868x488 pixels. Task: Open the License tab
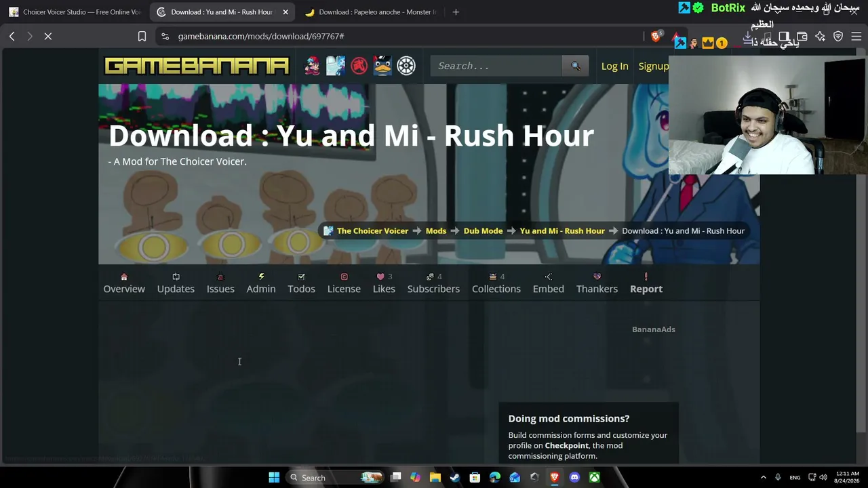[x=344, y=283]
